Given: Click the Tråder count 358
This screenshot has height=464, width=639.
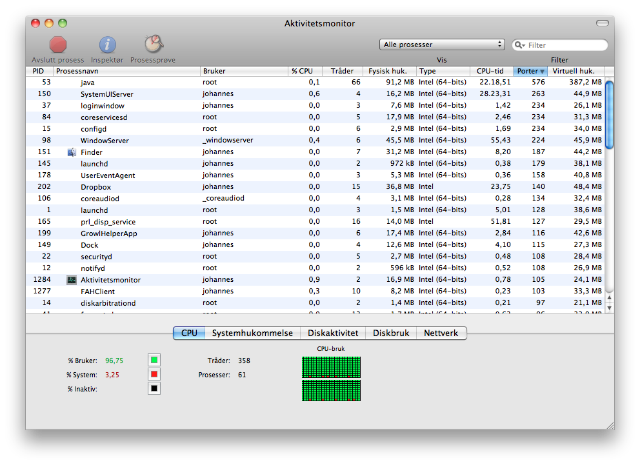Looking at the screenshot, I should coord(244,361).
